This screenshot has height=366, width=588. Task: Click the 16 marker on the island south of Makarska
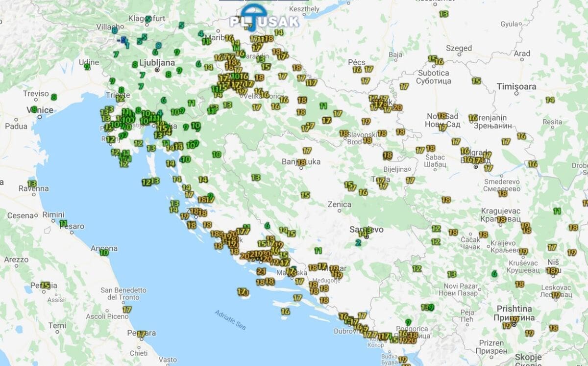pyautogui.click(x=285, y=312)
